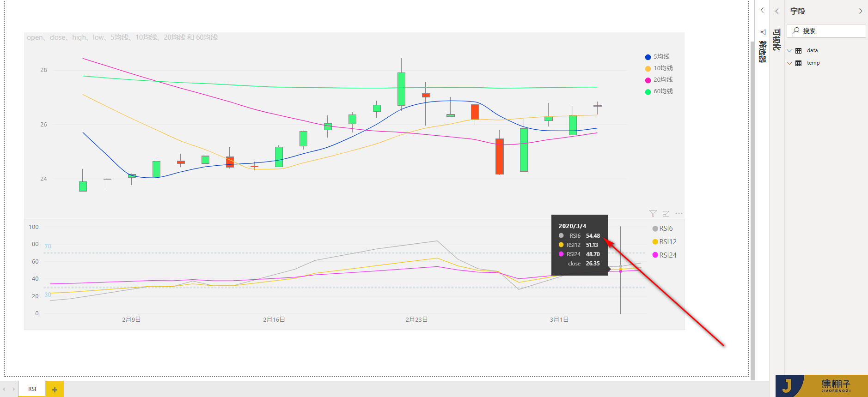868x397 pixels.
Task: Click RSI12 legend entry
Action: point(664,241)
